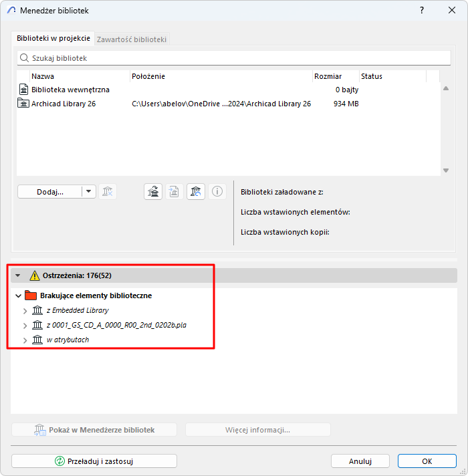Image resolution: width=468 pixels, height=476 pixels.
Task: Sort by the Położenie column header
Action: 221,76
